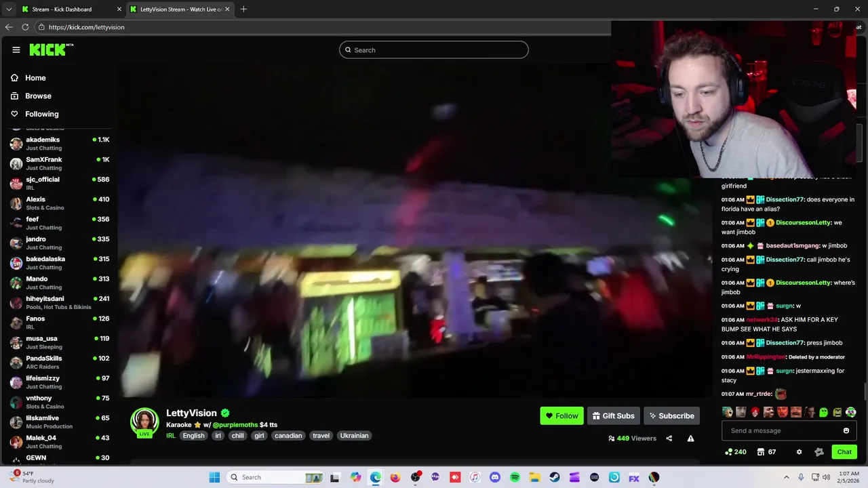The image size is (868, 488).
Task: Open vnthony channel in sidebar
Action: (x=60, y=402)
